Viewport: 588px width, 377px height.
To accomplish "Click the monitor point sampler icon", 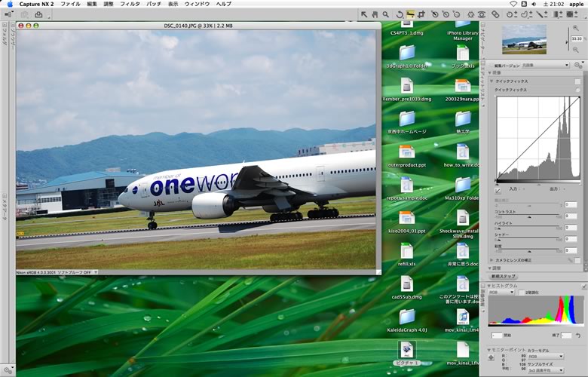I will (492, 358).
